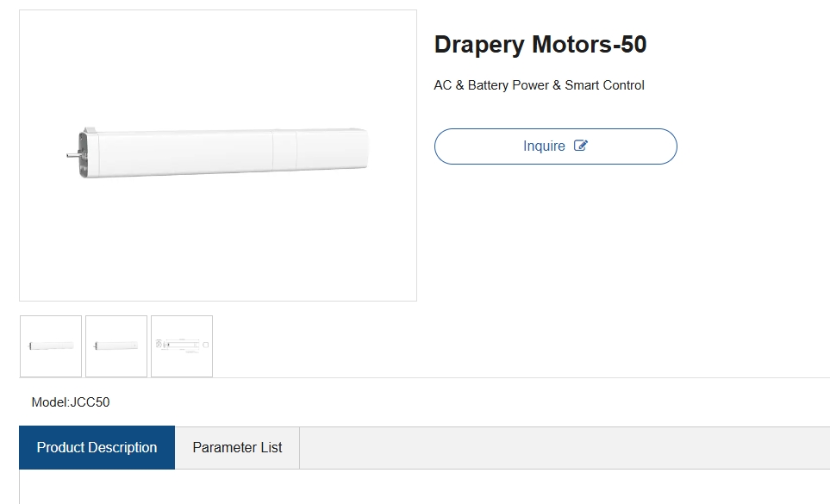
Task: Switch to the Parameter List tab
Action: [237, 447]
